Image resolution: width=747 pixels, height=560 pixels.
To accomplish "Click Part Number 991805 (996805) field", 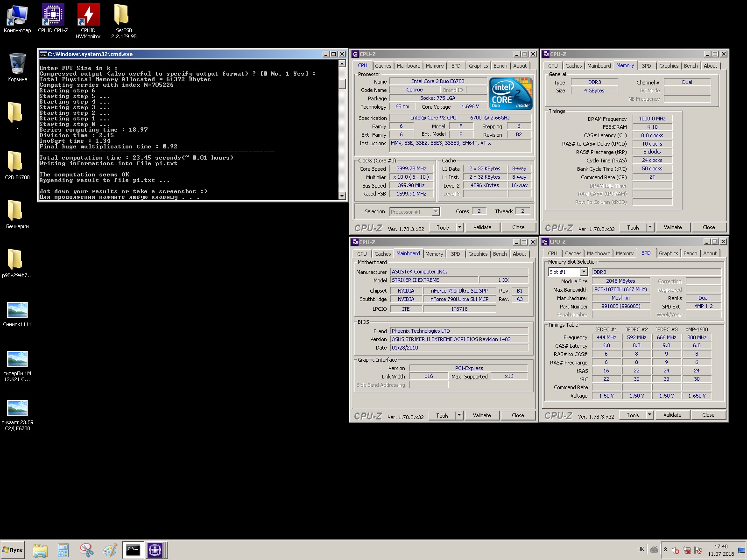I will point(620,307).
